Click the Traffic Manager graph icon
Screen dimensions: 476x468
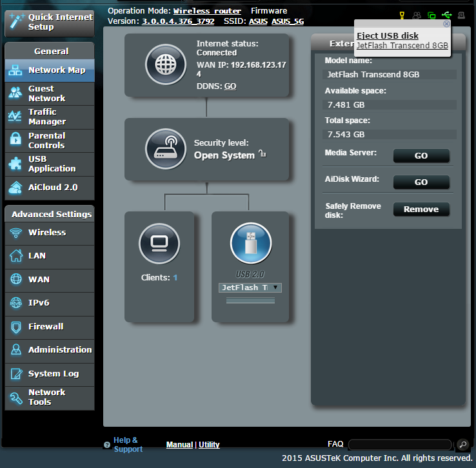tap(15, 116)
